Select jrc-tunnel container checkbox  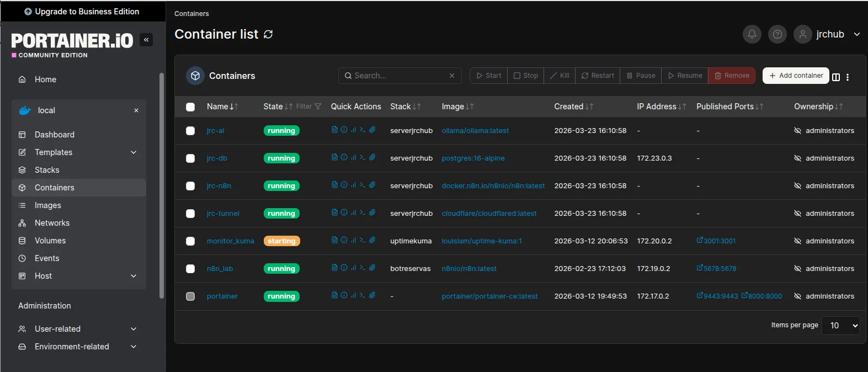point(190,214)
